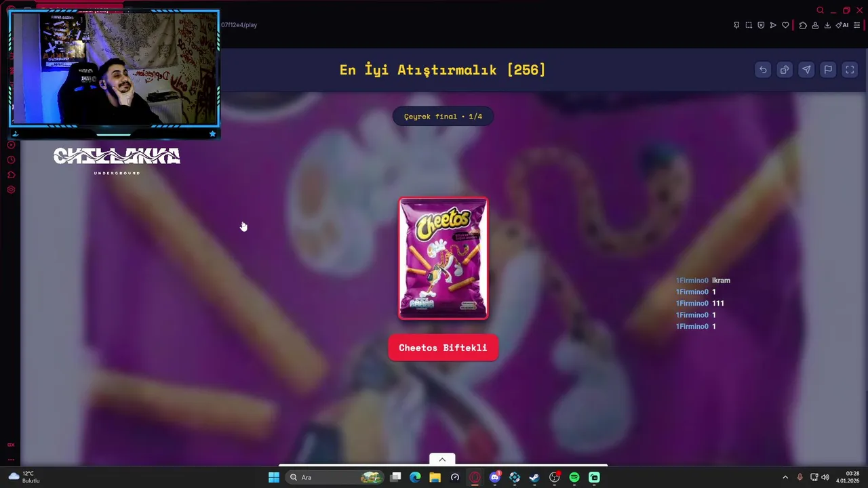This screenshot has width=868, height=488.
Task: Select the Cheetos bag image card
Action: click(443, 258)
